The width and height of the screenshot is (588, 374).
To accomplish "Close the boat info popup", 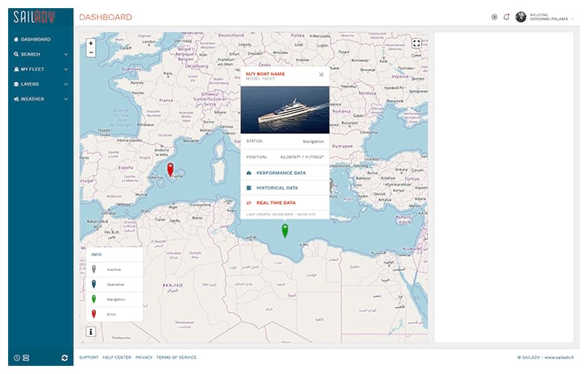I will 321,75.
